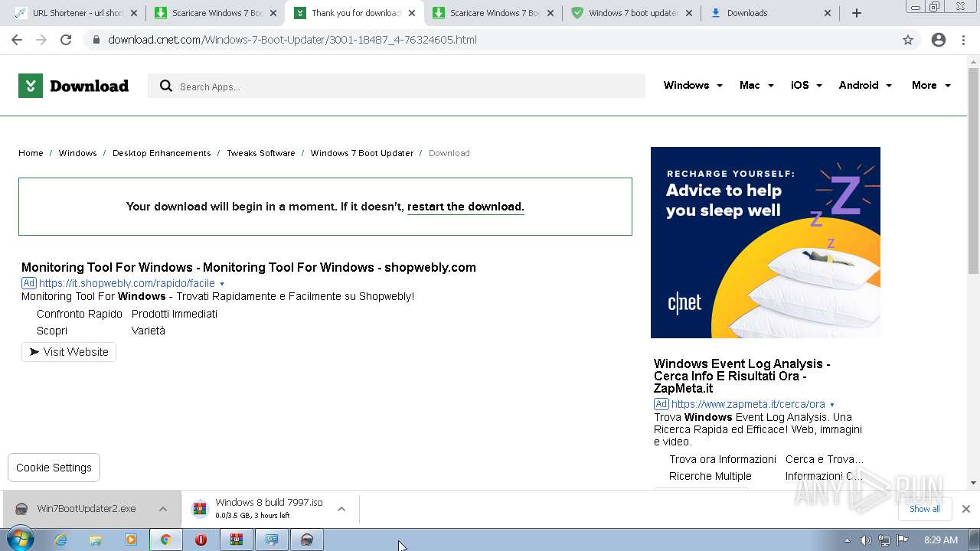Click restart the download link
980x551 pixels.
tap(465, 207)
